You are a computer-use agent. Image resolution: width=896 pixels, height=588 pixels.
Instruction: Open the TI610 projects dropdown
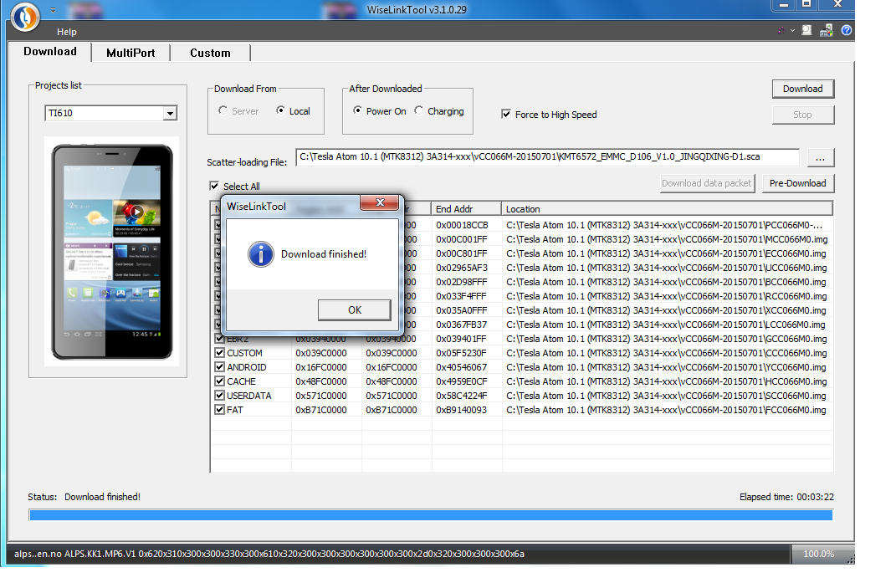coord(170,114)
